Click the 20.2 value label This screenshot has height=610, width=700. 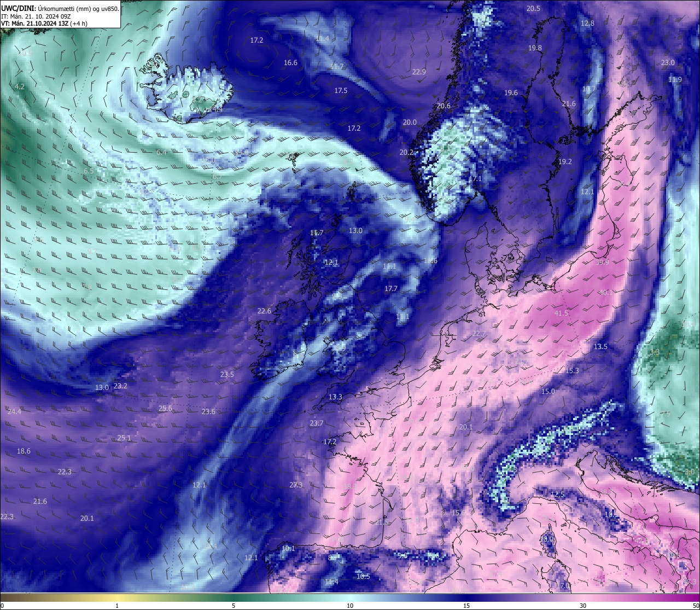click(406, 152)
